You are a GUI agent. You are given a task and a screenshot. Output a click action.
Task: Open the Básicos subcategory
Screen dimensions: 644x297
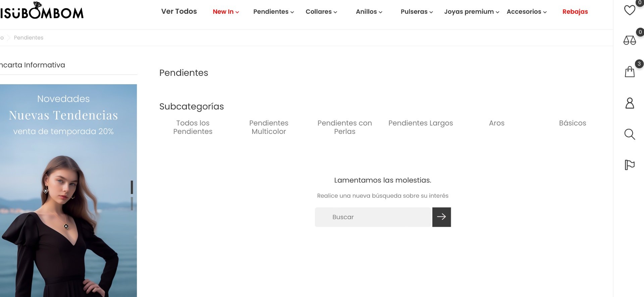pos(573,123)
